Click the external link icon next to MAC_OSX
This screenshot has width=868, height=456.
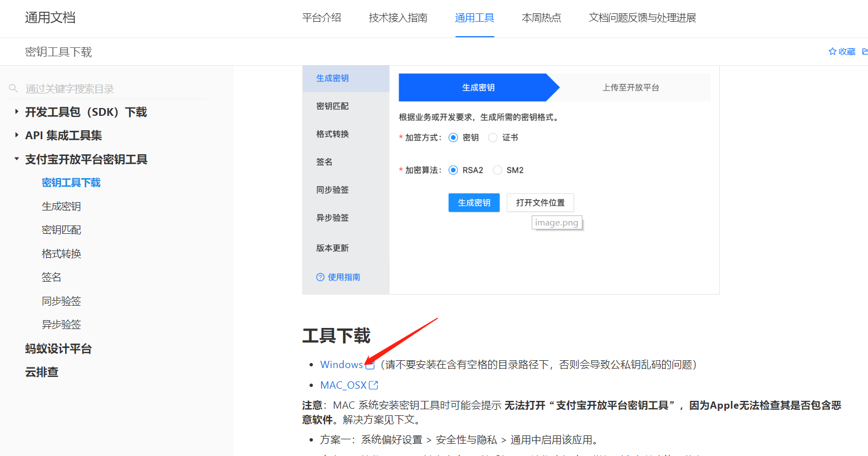374,385
